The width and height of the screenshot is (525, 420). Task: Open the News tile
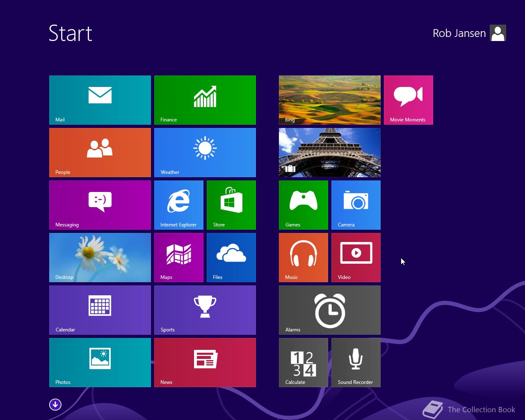point(205,363)
